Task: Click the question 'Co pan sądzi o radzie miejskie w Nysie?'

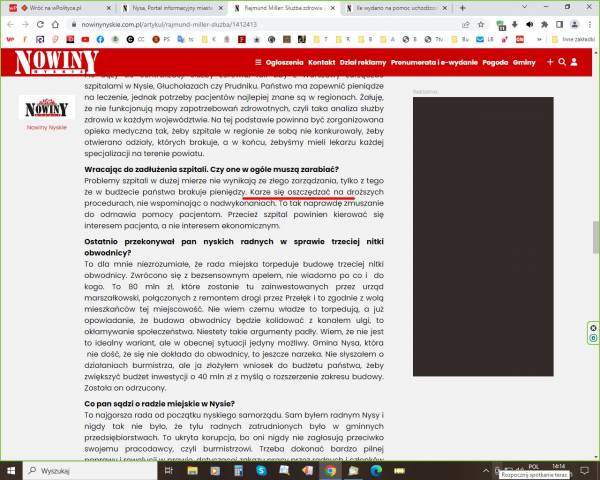Action: [160, 404]
